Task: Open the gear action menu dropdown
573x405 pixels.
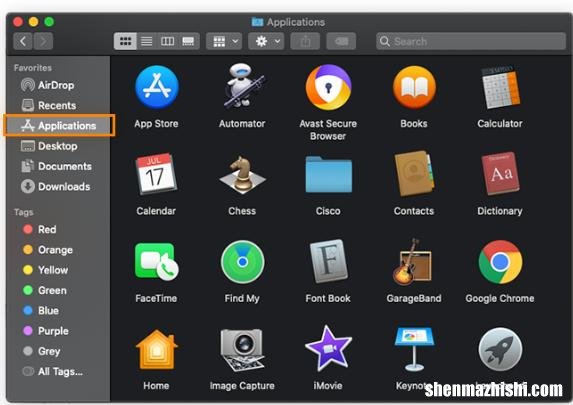Action: tap(266, 41)
